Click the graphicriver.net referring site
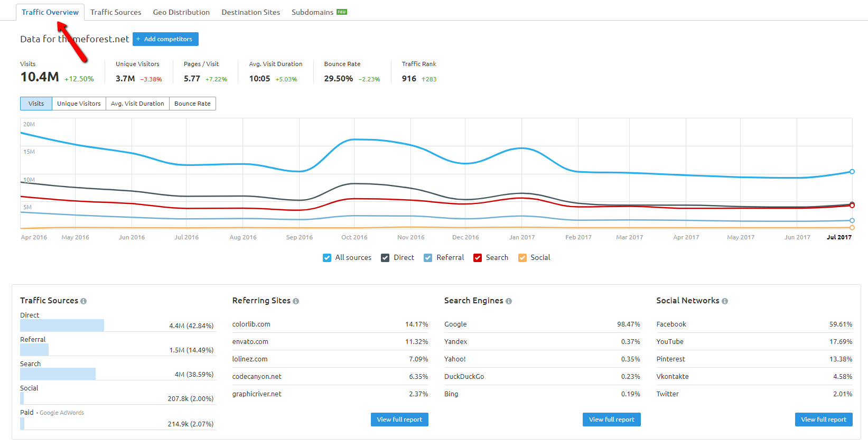868x447 pixels. [257, 394]
